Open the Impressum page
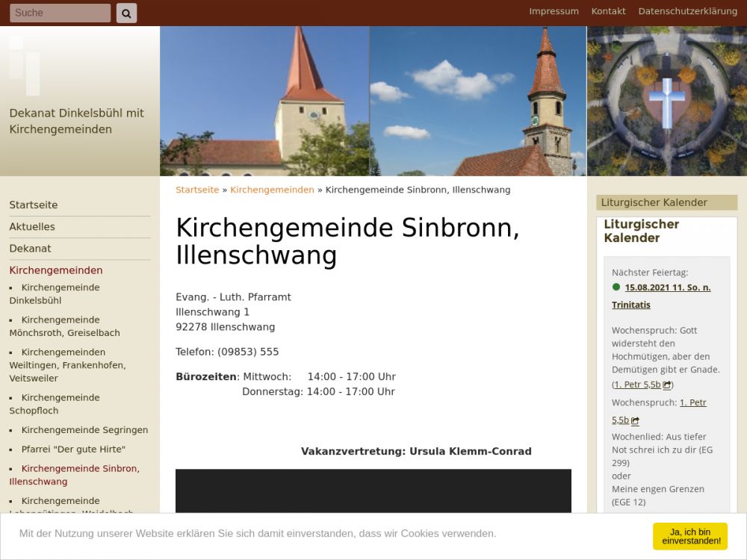Image resolution: width=747 pixels, height=560 pixels. pyautogui.click(x=554, y=11)
